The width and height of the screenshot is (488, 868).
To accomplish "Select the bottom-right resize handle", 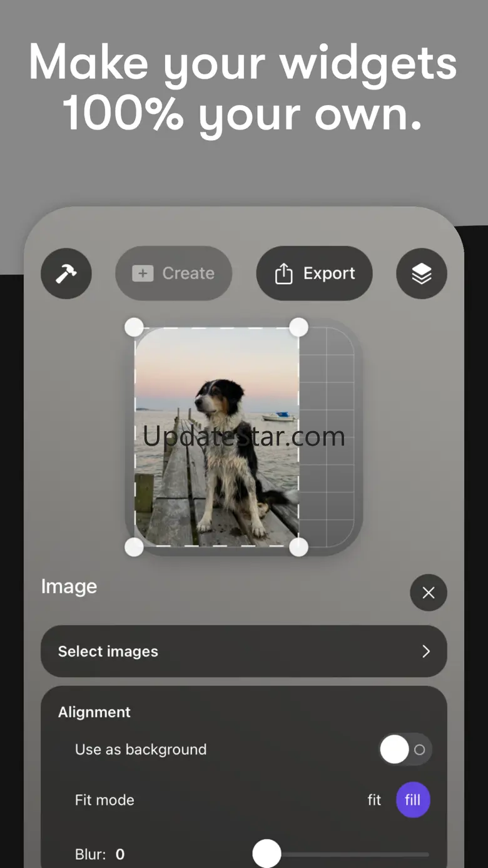I will click(x=298, y=547).
